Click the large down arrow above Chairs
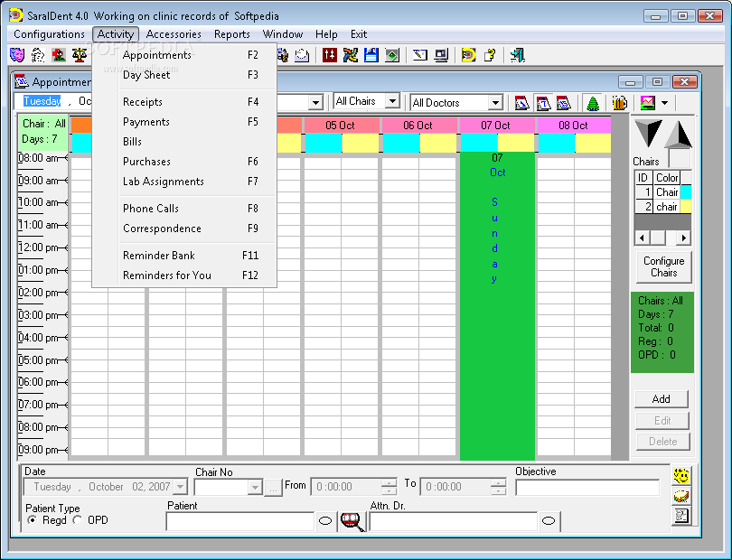732x560 pixels. pos(649,134)
